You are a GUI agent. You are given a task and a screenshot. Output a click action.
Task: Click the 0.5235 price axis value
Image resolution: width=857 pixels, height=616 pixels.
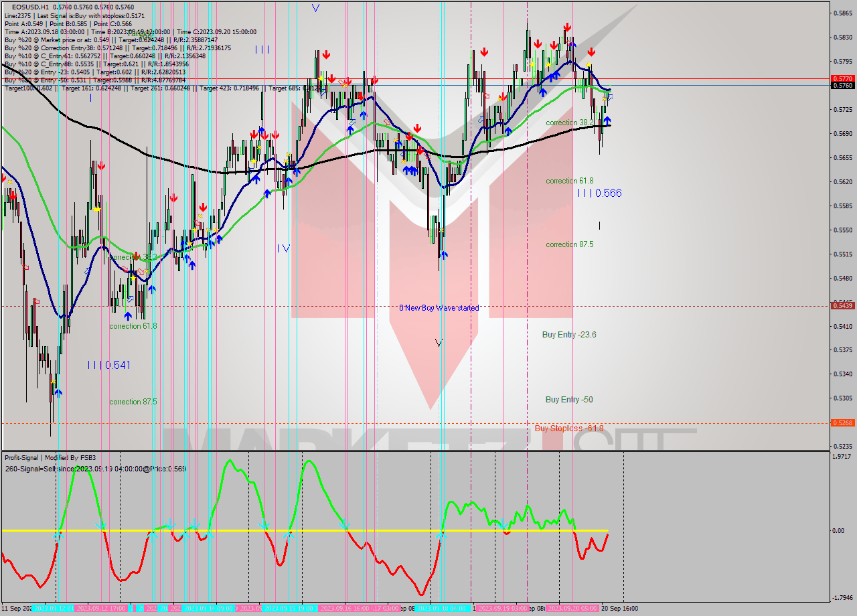842,446
